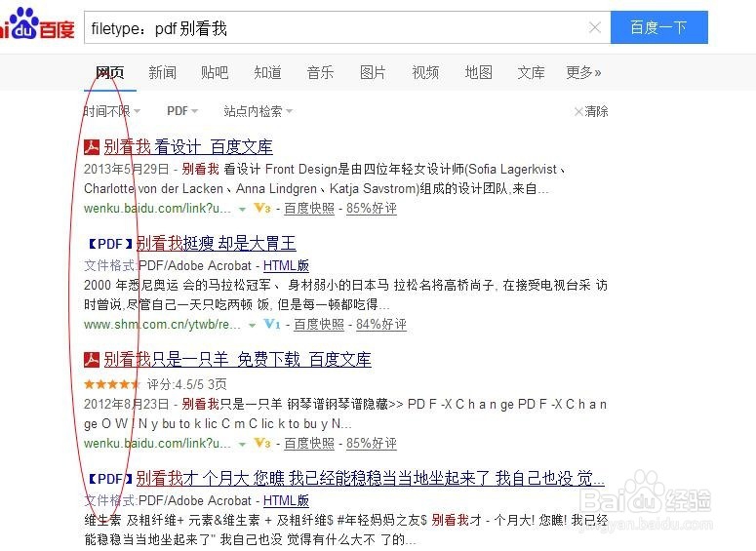
Task: Click the PDF icon beside 别看我 看设计
Action: point(92,147)
